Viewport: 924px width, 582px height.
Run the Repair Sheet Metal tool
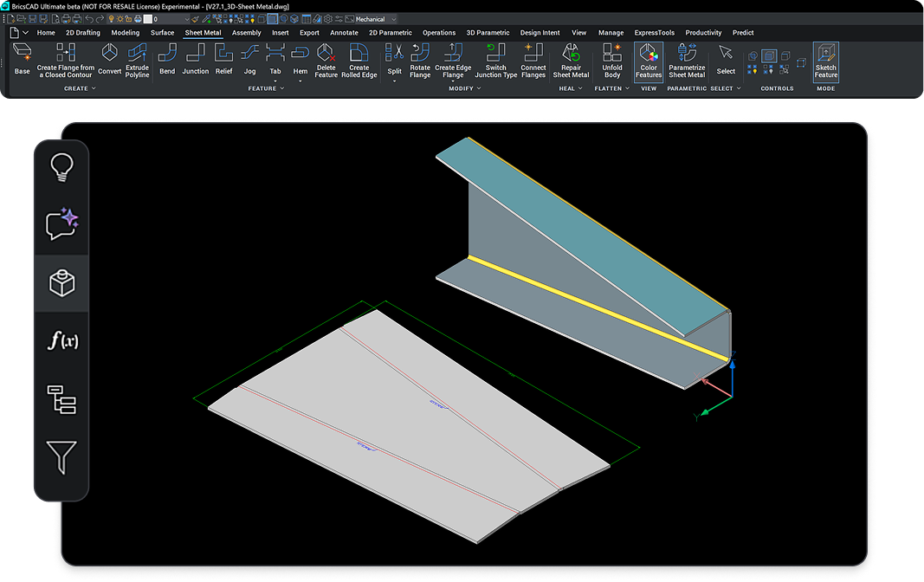click(571, 60)
